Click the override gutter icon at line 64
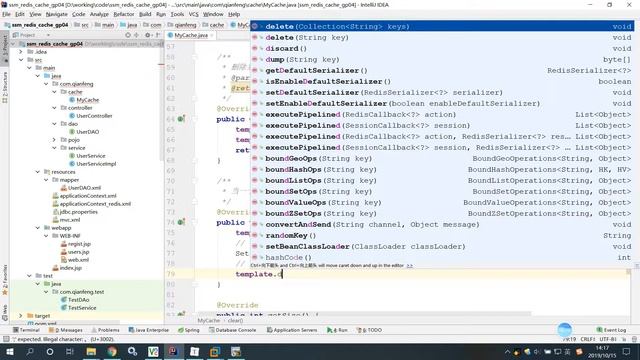Image resolution: width=640 pixels, height=360 pixels. (181, 119)
